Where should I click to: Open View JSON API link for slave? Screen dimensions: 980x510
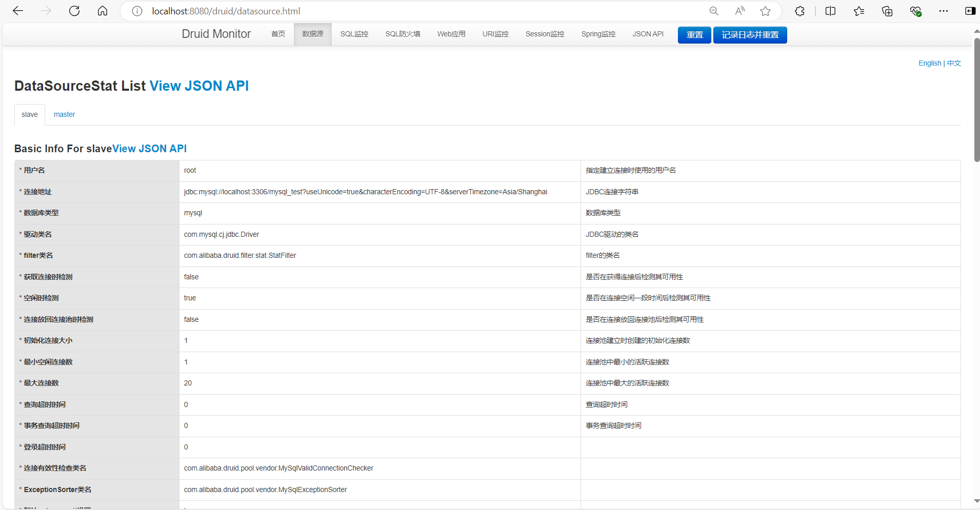[x=149, y=149]
